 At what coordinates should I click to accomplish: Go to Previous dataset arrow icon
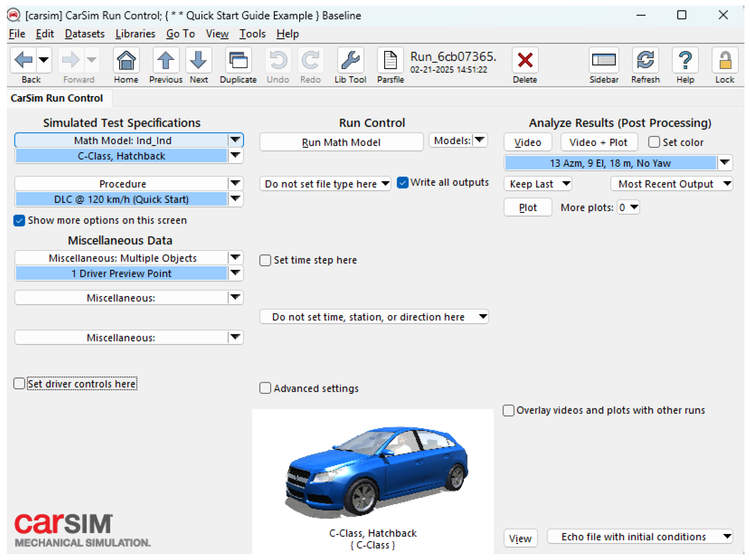[165, 61]
